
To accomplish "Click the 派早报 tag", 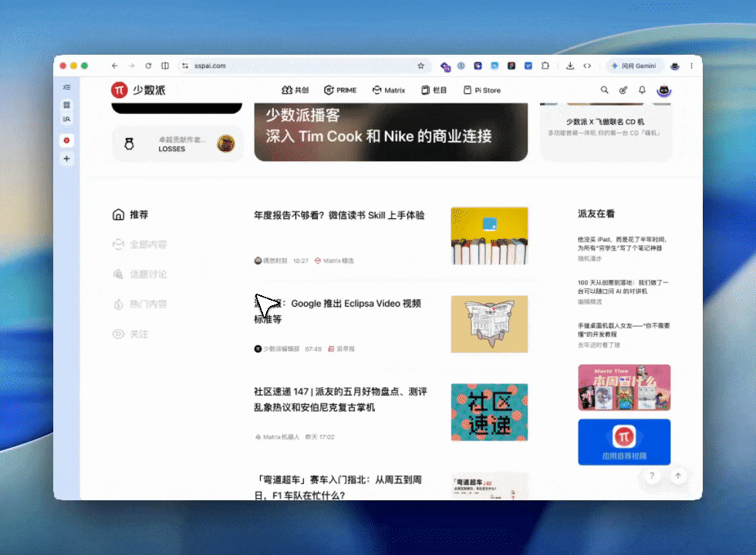I will 341,348.
